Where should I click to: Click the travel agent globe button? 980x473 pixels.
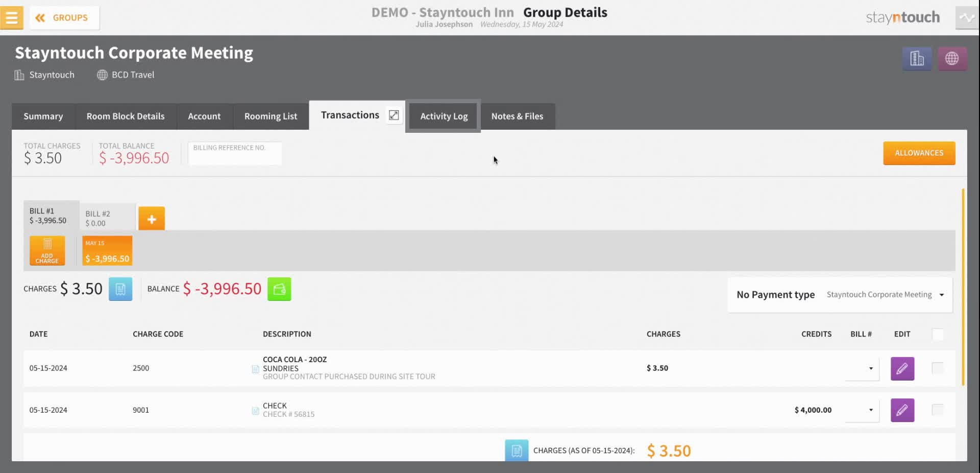[952, 59]
